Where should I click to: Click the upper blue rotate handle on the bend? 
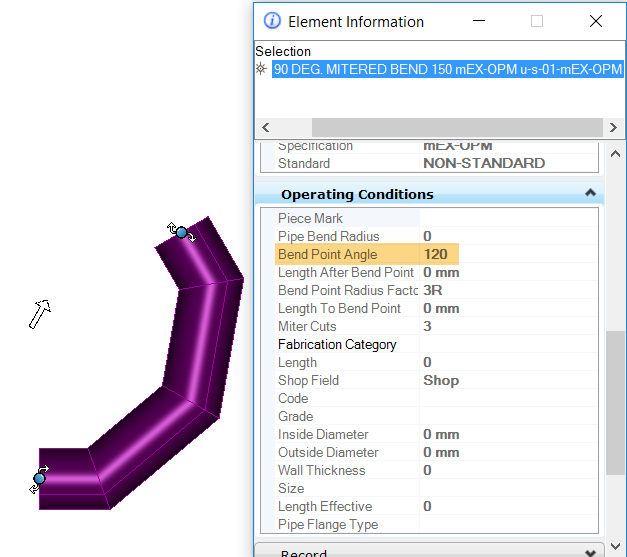click(182, 232)
